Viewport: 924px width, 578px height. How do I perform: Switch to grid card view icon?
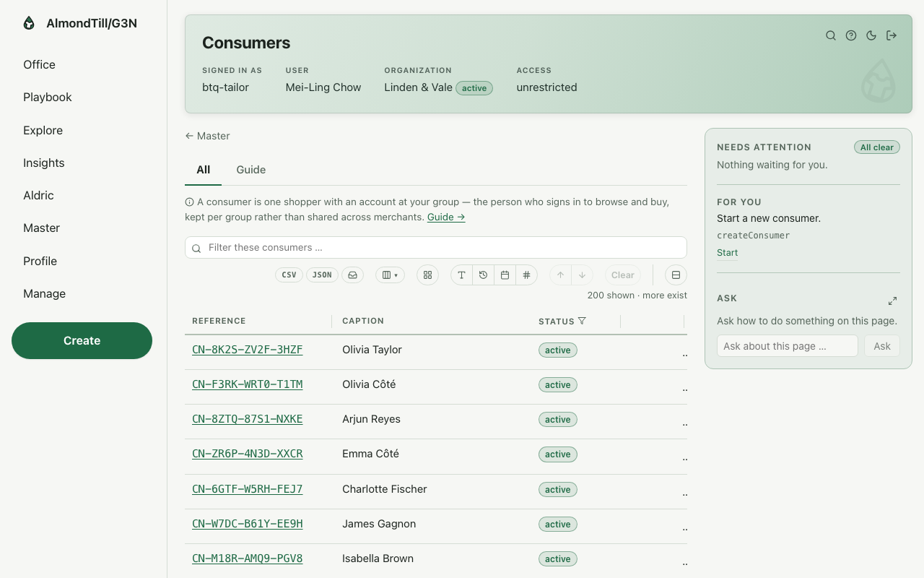pos(427,275)
